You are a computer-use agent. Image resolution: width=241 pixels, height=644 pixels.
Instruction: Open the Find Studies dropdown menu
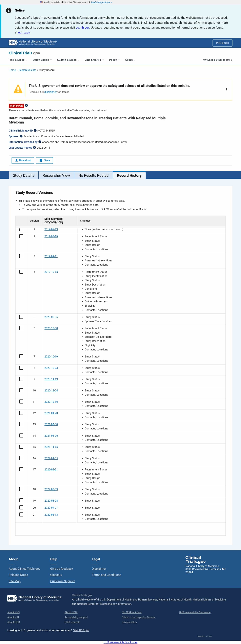pos(18,60)
